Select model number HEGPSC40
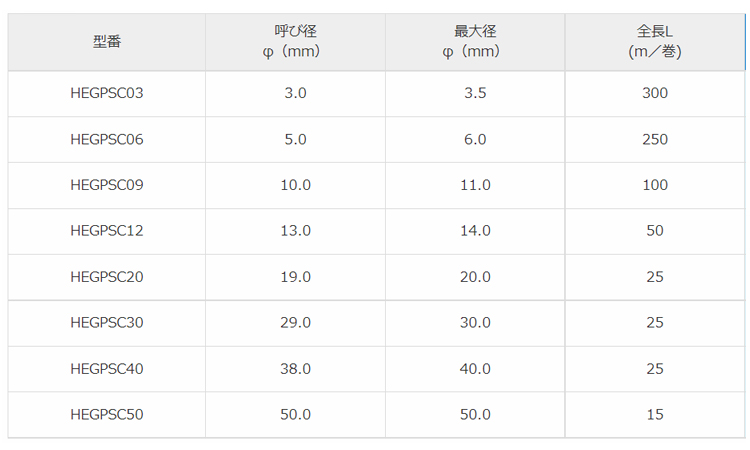Image resolution: width=750 pixels, height=450 pixels. click(x=107, y=369)
